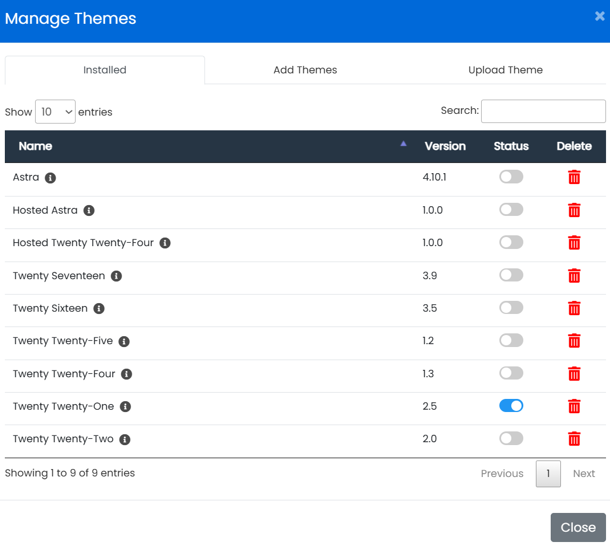Click trash icon for Twenty Seventeen theme

[x=574, y=275]
